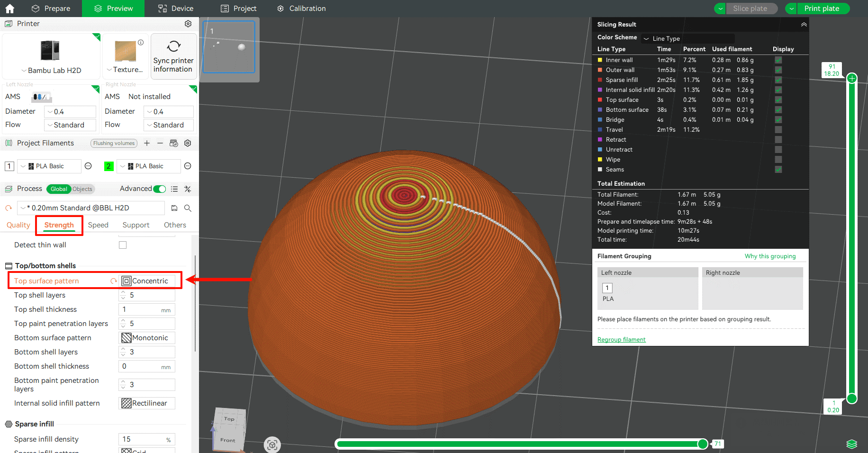Click the Home icon in top bar
The image size is (868, 453).
point(9,9)
